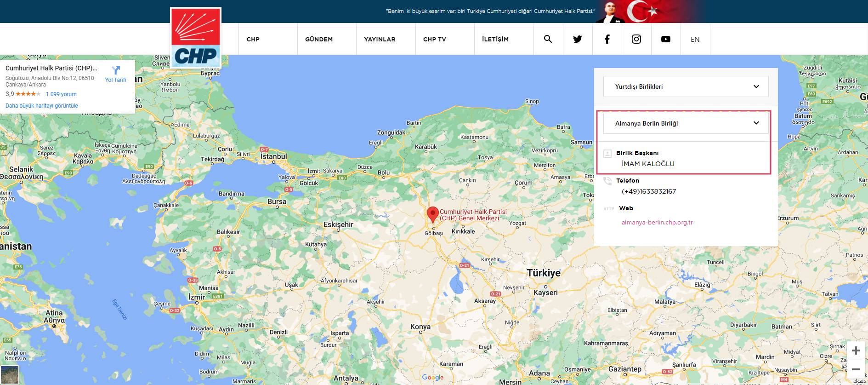Click the Antalya label on the map
The width and height of the screenshot is (868, 385).
click(x=346, y=378)
